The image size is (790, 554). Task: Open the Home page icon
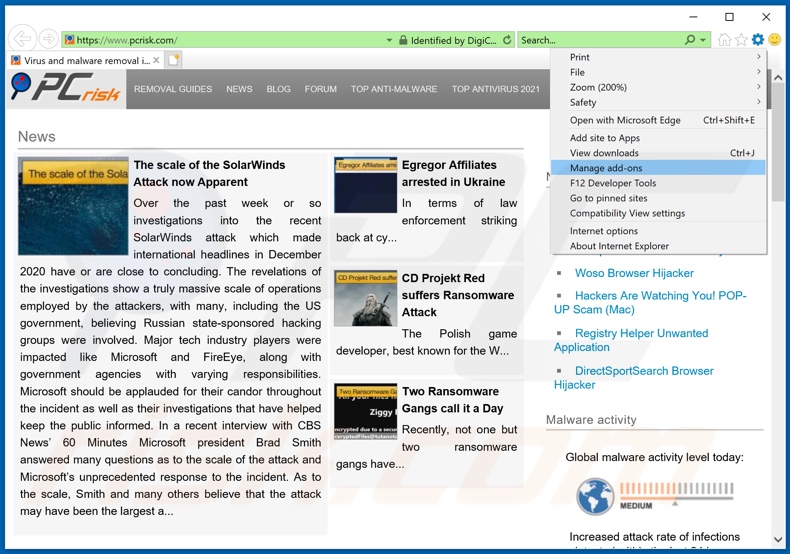(724, 40)
